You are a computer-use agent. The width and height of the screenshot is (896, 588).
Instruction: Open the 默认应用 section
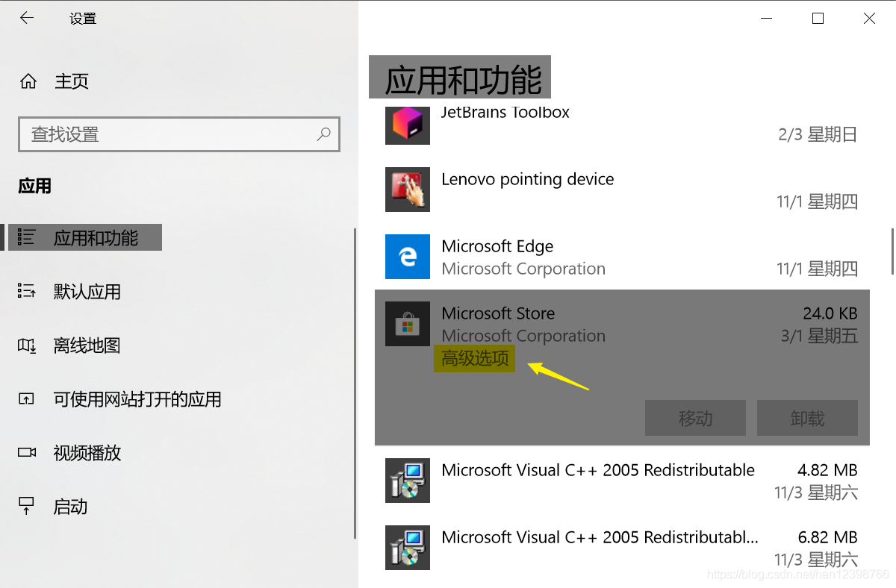87,292
